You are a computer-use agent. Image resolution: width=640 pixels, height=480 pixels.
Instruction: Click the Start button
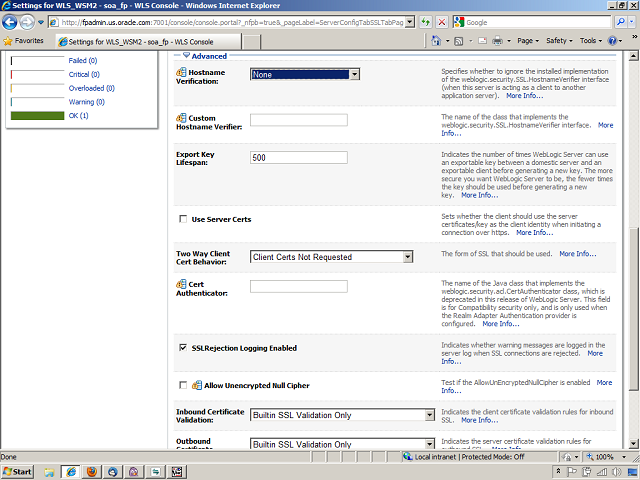[17, 472]
